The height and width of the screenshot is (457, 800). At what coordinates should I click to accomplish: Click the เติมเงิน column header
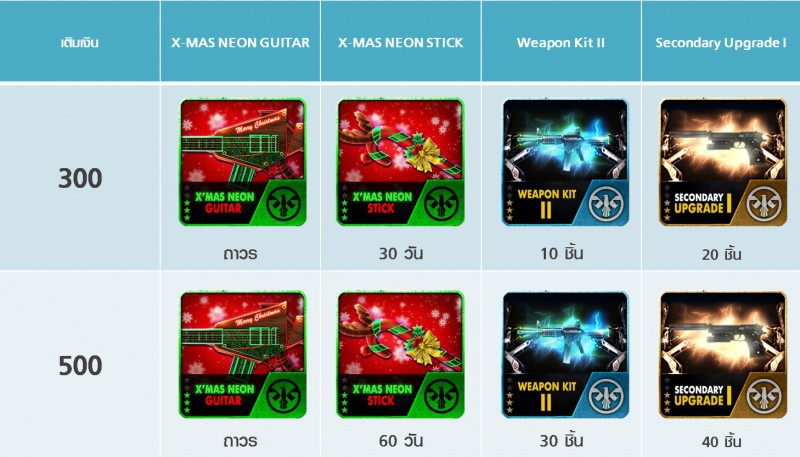coord(80,42)
